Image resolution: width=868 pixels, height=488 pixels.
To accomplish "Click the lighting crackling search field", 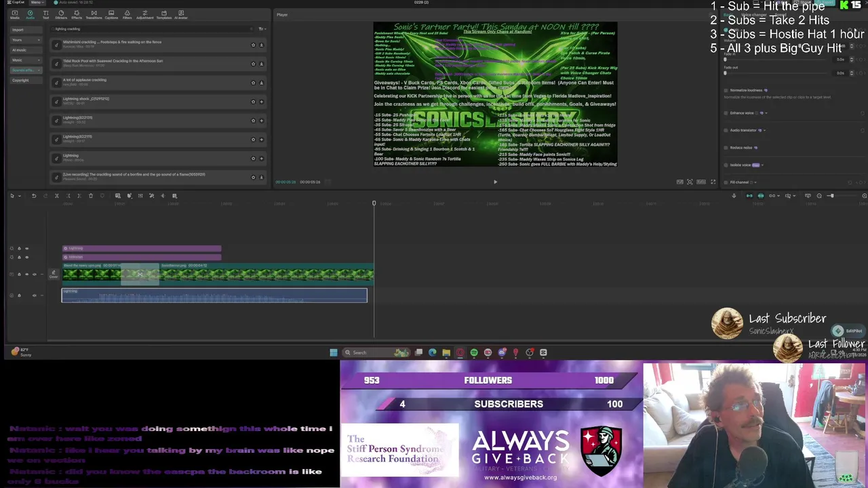I will point(153,29).
